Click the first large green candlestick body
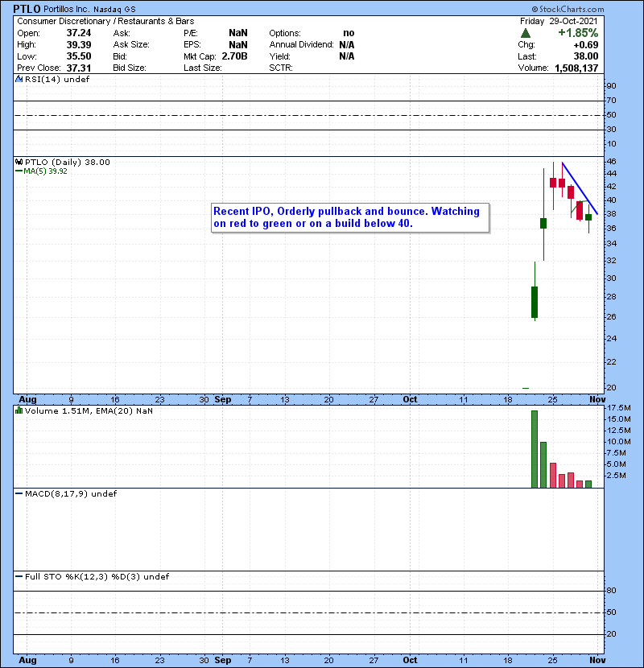This screenshot has width=644, height=668. pos(534,302)
